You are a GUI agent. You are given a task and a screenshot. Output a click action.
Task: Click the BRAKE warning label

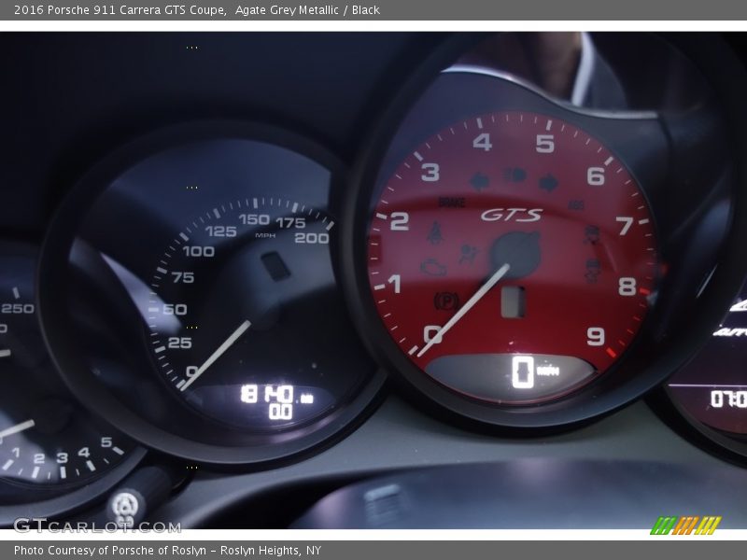[451, 203]
